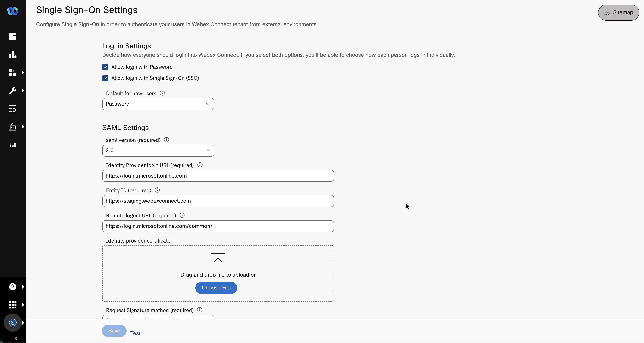Click the Entity ID input field
This screenshot has height=343, width=644.
218,201
